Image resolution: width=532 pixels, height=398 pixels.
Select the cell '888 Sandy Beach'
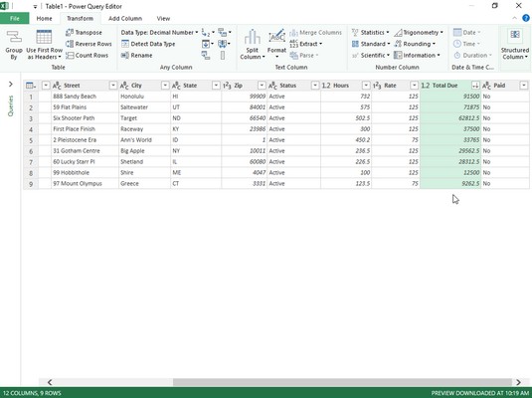tap(85, 97)
